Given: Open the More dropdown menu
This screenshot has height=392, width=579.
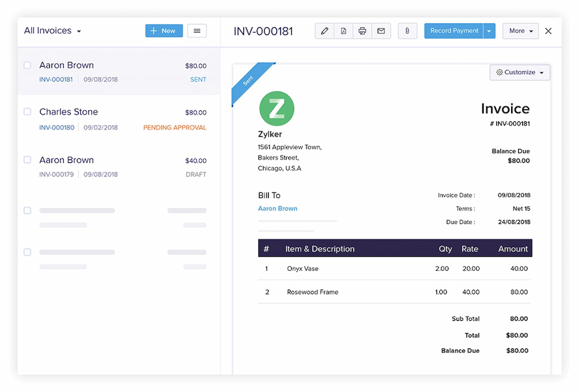Looking at the screenshot, I should click(520, 31).
